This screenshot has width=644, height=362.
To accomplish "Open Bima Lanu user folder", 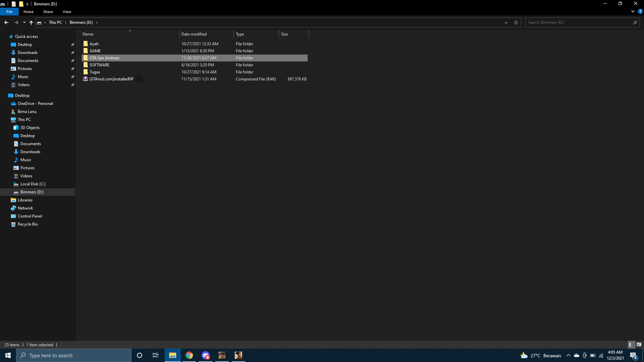I will point(24,112).
